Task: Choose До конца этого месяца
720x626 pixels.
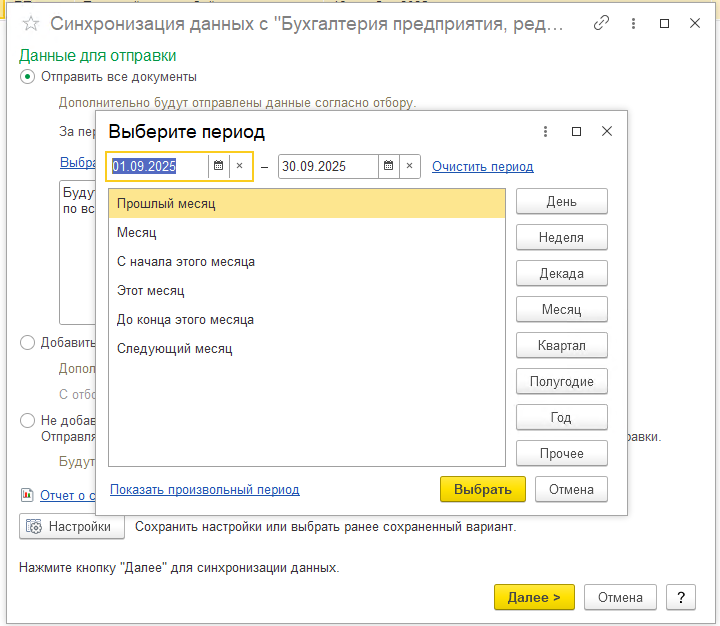Action: tap(307, 319)
